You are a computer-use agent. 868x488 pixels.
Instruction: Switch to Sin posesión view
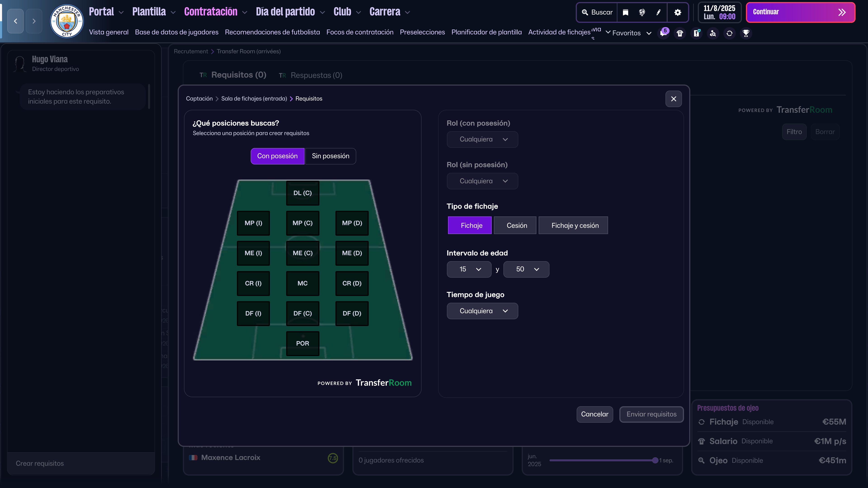(330, 156)
